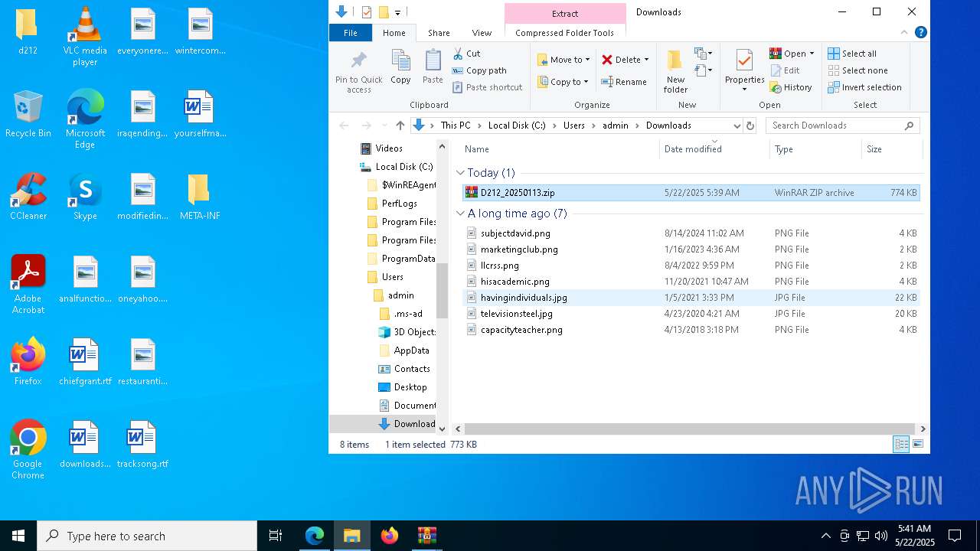The image size is (980, 551).
Task: Collapse the A long time ago group
Action: click(x=460, y=214)
